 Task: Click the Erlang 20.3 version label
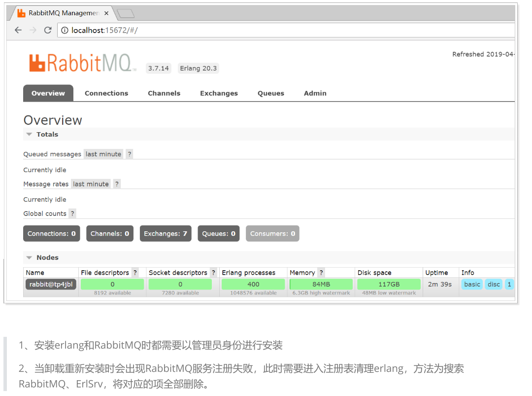pyautogui.click(x=198, y=68)
